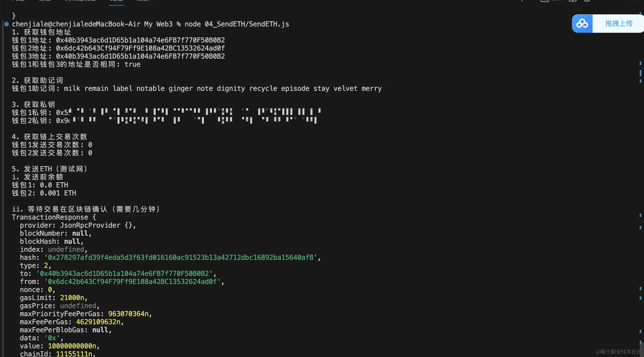The width and height of the screenshot is (644, 357).
Task: Click the 拖拽上传 upload button
Action: [618, 24]
